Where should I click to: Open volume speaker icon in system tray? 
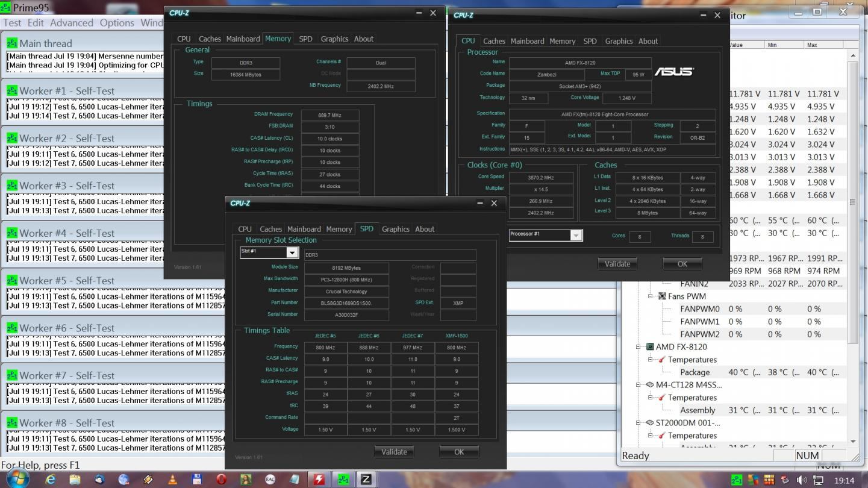pos(802,480)
